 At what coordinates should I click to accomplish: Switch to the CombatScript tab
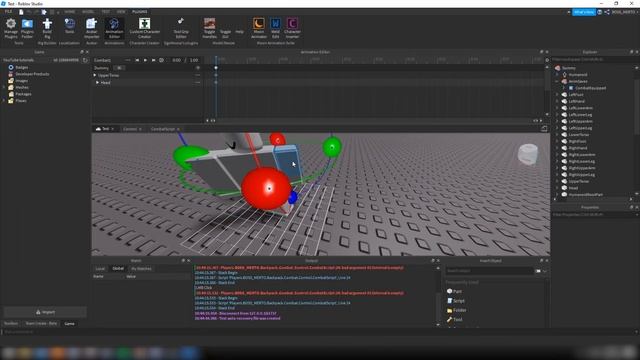163,129
